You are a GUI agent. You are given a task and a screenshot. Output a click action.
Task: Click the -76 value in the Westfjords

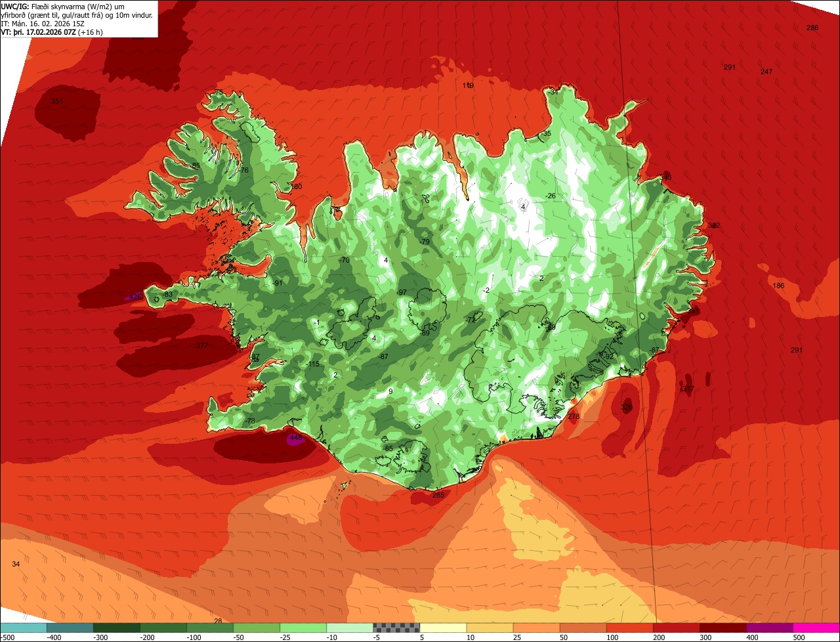[x=243, y=170]
